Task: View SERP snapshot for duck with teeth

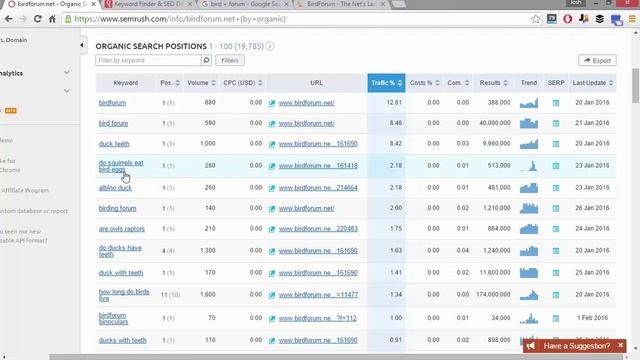Action: [556, 273]
